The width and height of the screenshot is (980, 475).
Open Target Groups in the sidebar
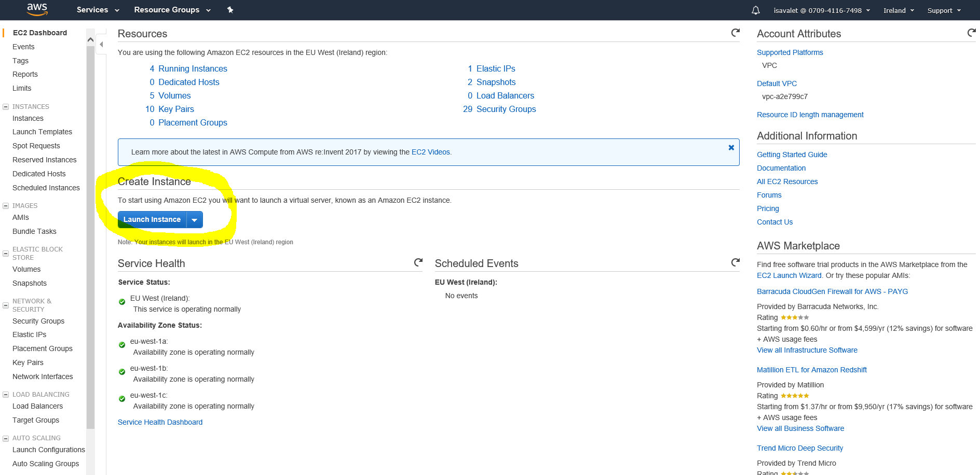coord(36,420)
